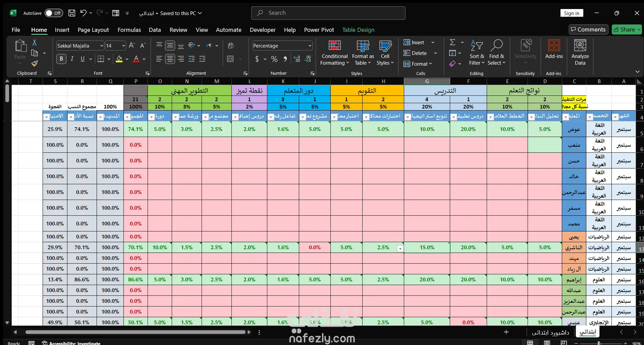Image resolution: width=644 pixels, height=345 pixels.
Task: Click the Comma Style icon
Action: pos(285,59)
